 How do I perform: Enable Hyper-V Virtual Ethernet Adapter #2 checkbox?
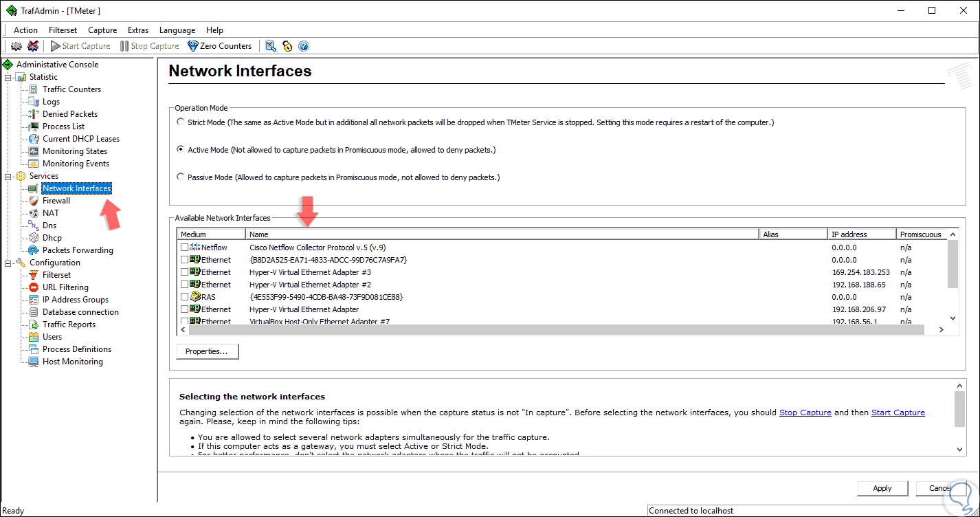pyautogui.click(x=184, y=285)
